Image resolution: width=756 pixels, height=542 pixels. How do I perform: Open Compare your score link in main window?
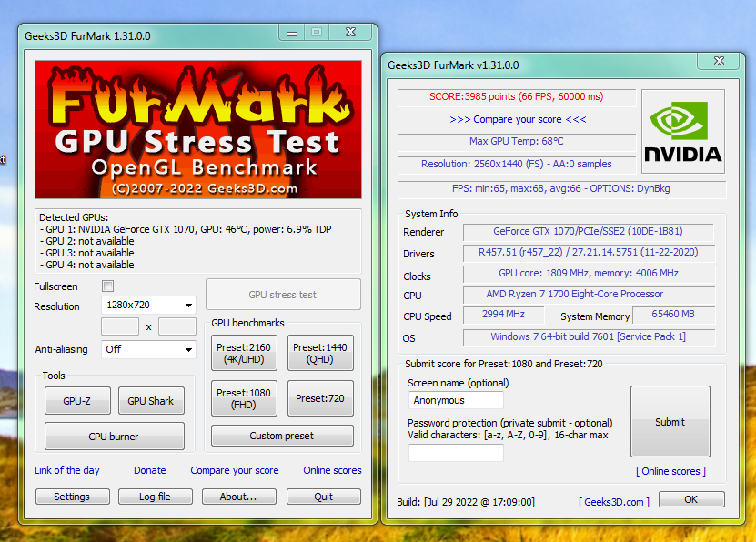tap(235, 470)
